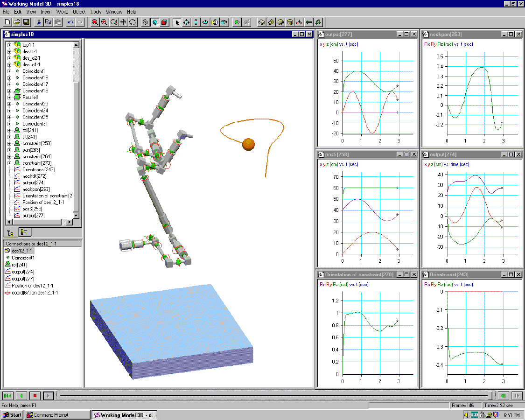525x420 pixels.
Task: Click the green left arrow toolbar icon
Action: 308,22
